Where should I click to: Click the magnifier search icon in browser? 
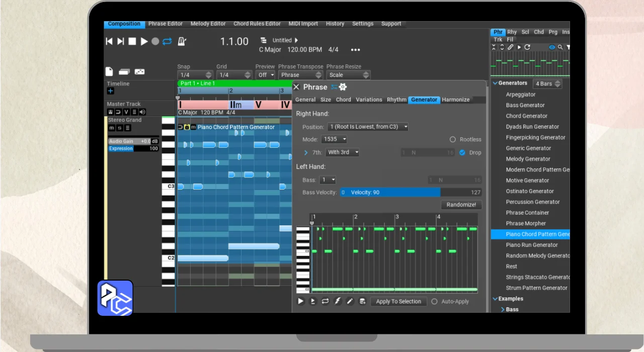tap(560, 47)
